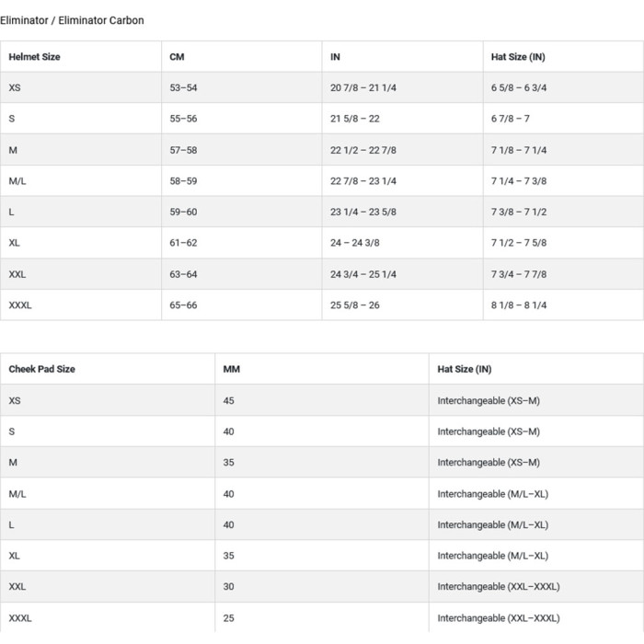Select the Helmet Size column header
The height and width of the screenshot is (644, 644).
(x=35, y=57)
